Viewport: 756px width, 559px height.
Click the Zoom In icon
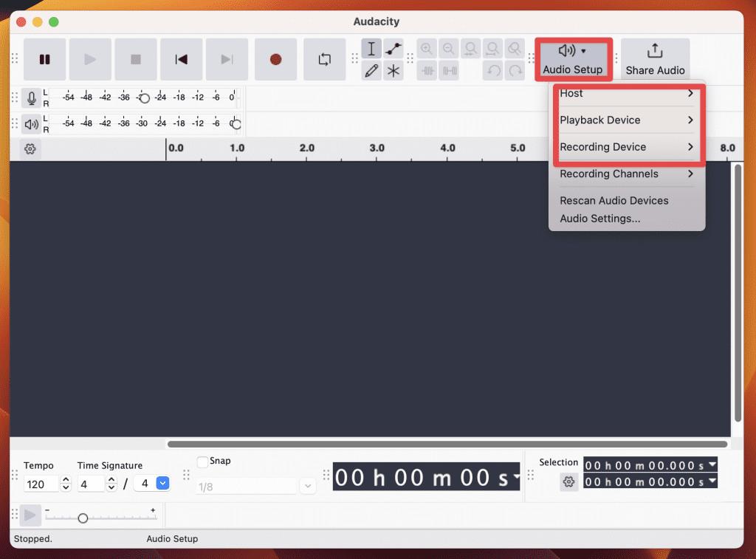pyautogui.click(x=426, y=49)
